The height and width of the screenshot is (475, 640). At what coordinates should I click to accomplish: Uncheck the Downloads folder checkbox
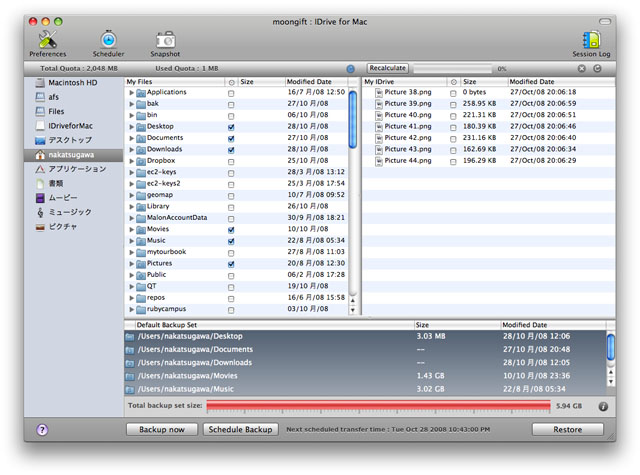point(231,150)
